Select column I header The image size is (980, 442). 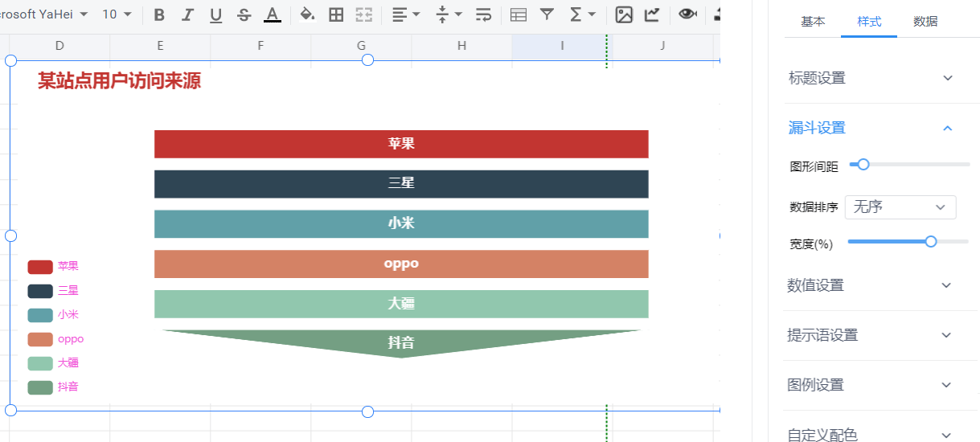562,46
